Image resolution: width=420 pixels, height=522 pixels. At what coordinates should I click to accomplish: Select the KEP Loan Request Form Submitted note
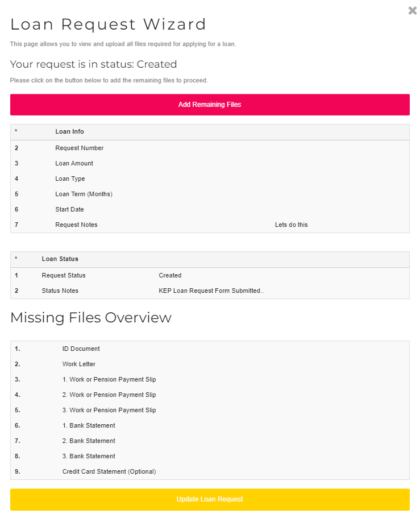click(x=211, y=291)
